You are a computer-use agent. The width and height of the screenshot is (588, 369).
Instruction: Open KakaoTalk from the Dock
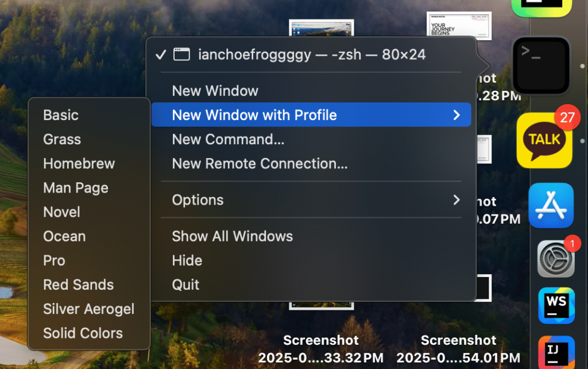click(x=544, y=140)
